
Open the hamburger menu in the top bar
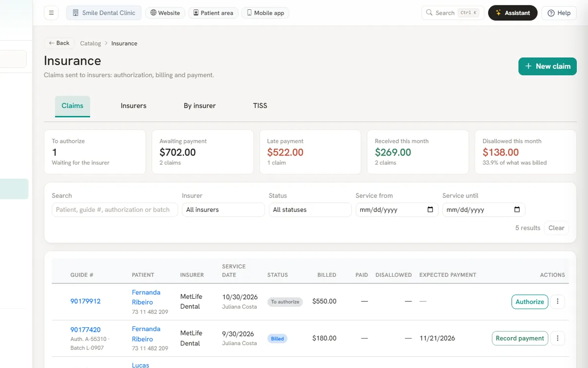51,13
